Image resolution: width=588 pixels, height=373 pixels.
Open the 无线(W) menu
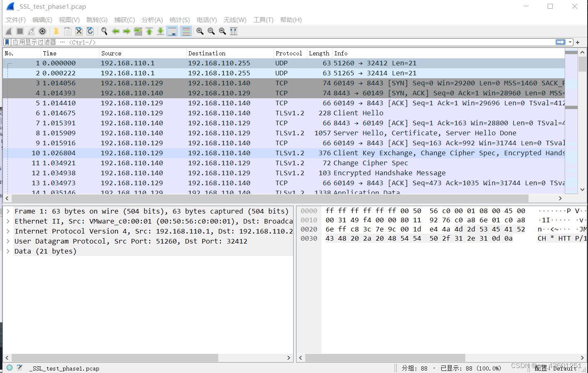(235, 20)
